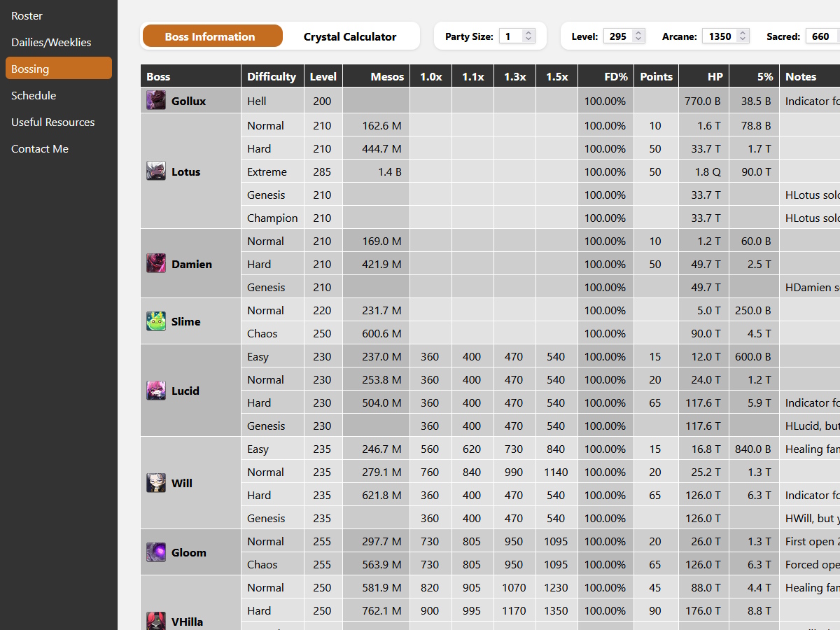Click the Lotus boss icon
Image resolution: width=840 pixels, height=630 pixels.
point(156,171)
